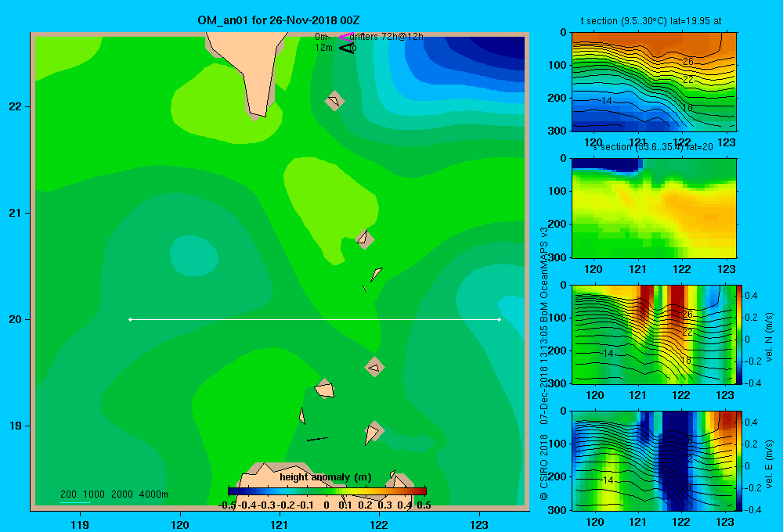Click the '200 1000 2000 4000m' depth legend
This screenshot has width=783, height=532.
tap(114, 494)
